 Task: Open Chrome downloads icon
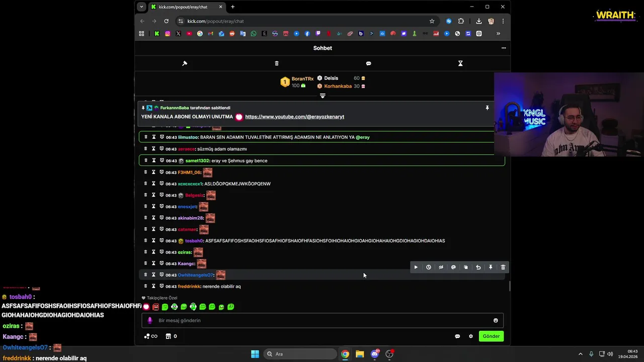coord(478,21)
